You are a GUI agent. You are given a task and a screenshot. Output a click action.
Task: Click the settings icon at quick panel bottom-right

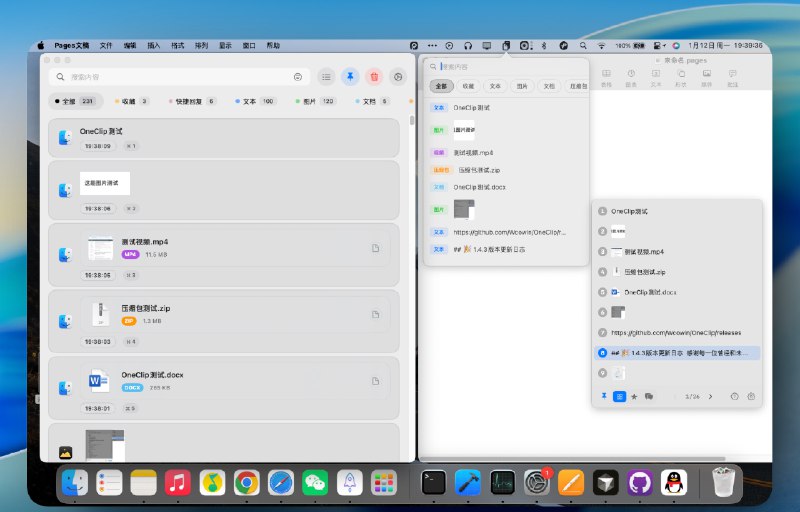point(751,397)
